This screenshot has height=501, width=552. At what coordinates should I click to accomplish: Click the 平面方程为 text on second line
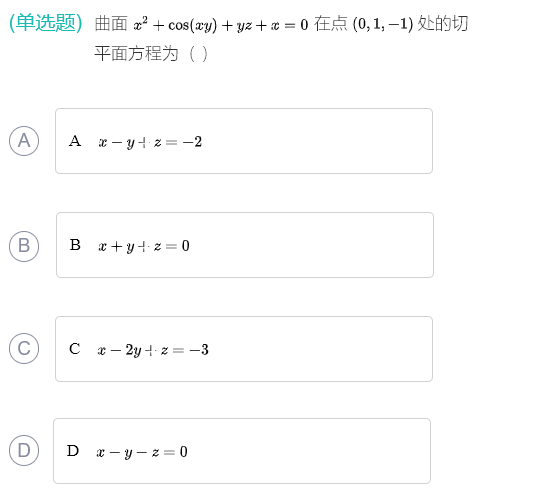pyautogui.click(x=136, y=54)
